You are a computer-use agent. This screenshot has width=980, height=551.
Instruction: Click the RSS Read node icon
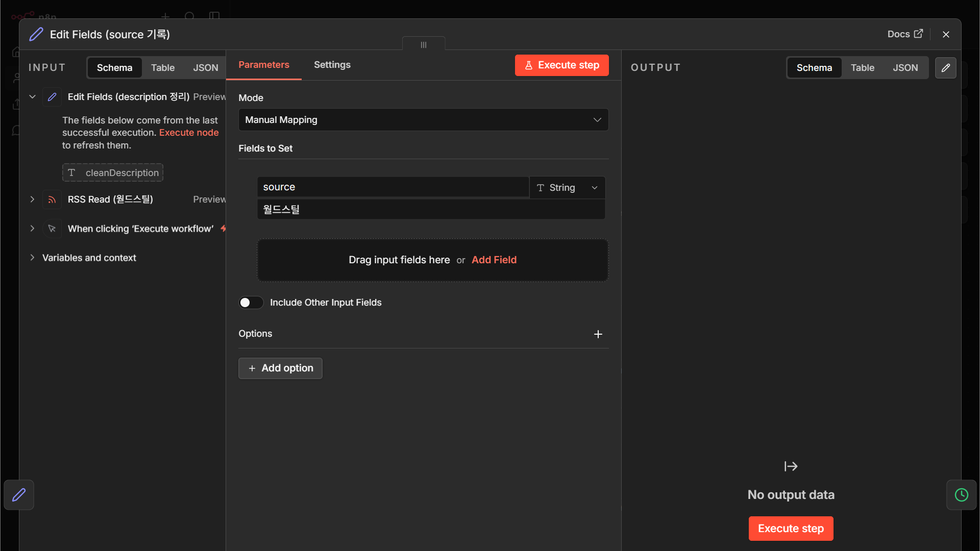(52, 199)
